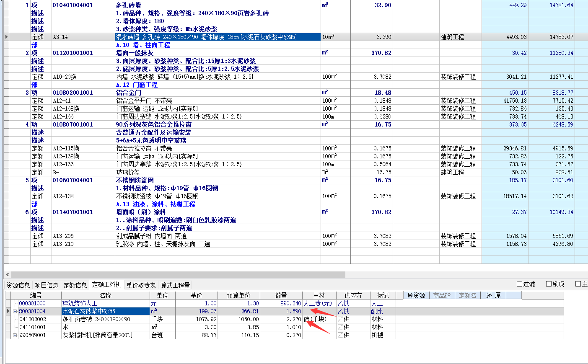Open the 定额信息 tab

pyautogui.click(x=75, y=285)
